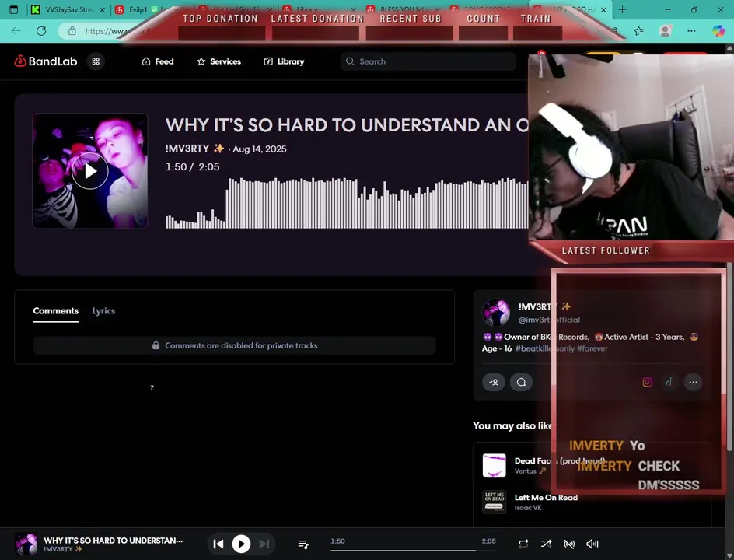Viewport: 734px width, 560px height.
Task: Open the tab actions menu icon
Action: tap(13, 9)
